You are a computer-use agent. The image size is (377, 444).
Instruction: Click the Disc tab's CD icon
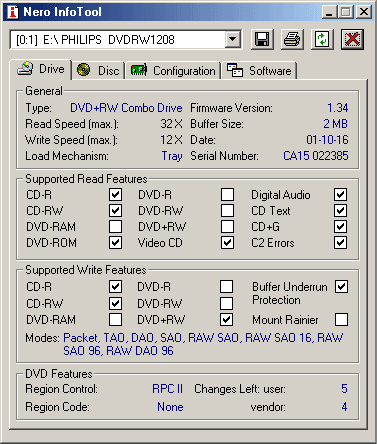point(83,70)
